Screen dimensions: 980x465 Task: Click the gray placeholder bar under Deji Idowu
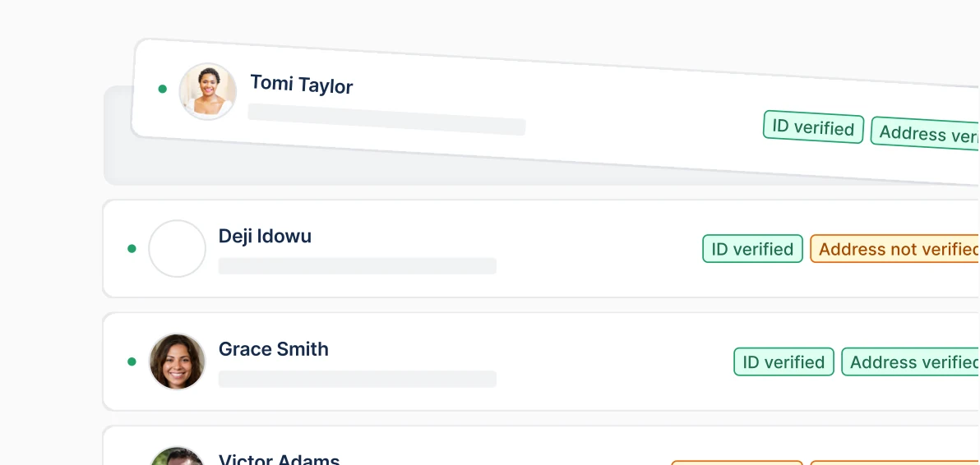point(357,266)
